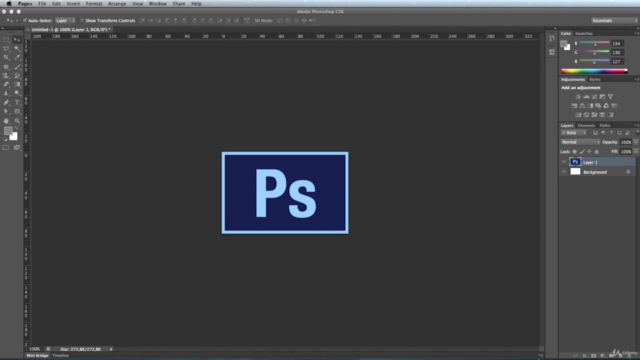Viewport: 640px width, 360px height.
Task: Click the foreground color swatch in toolbox
Action: point(8,131)
